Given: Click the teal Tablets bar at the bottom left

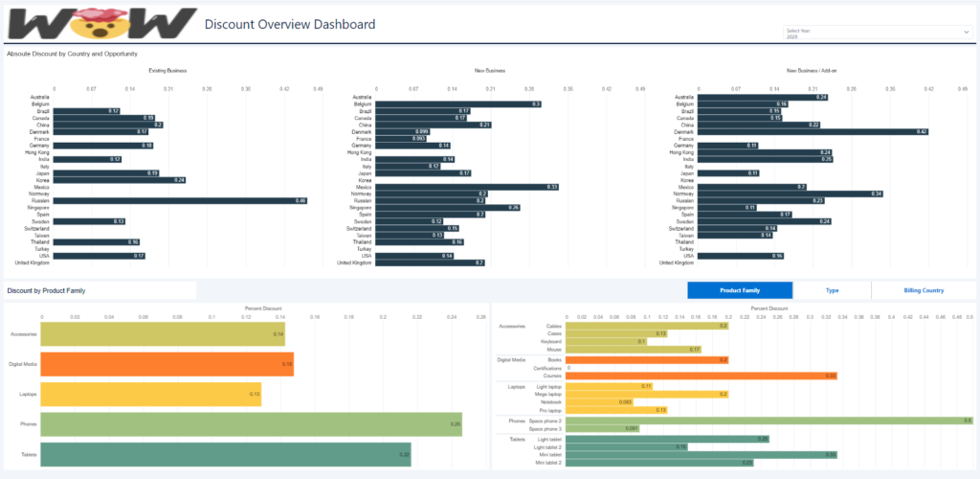Looking at the screenshot, I should [x=225, y=455].
